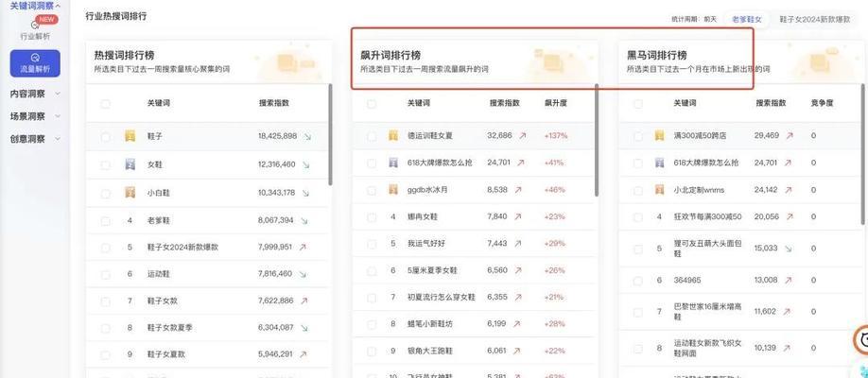
Task: Click search index value 10,343,178
Action: point(276,193)
